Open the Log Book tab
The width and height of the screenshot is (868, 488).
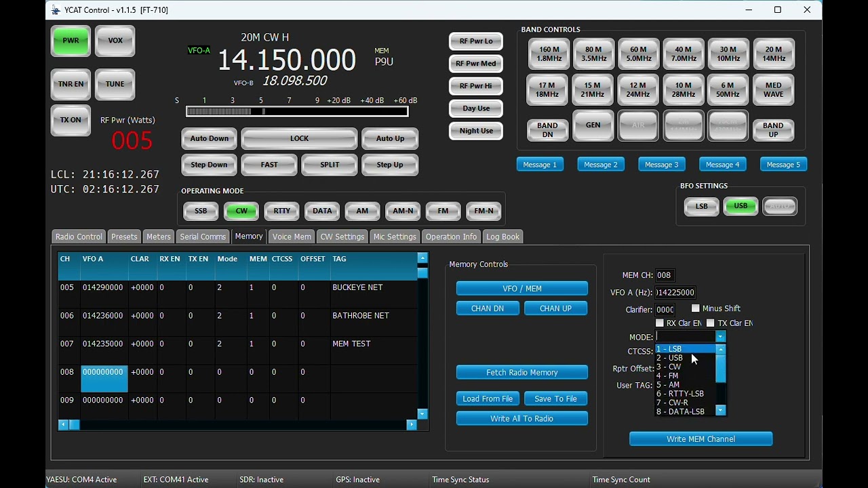[x=502, y=237]
